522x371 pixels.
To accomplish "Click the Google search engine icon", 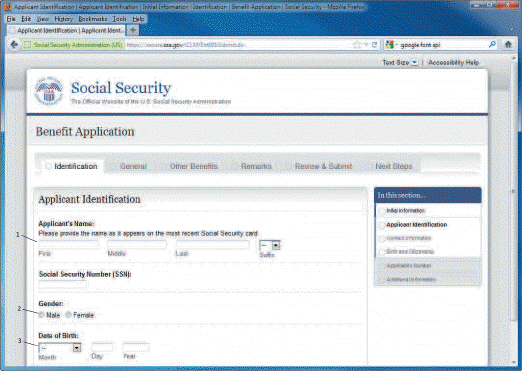I will click(x=390, y=44).
